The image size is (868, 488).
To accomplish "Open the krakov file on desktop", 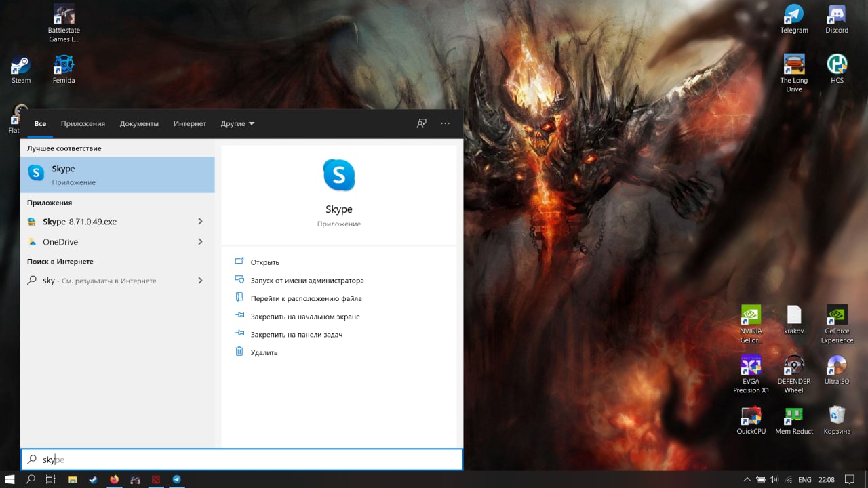I will pos(794,320).
